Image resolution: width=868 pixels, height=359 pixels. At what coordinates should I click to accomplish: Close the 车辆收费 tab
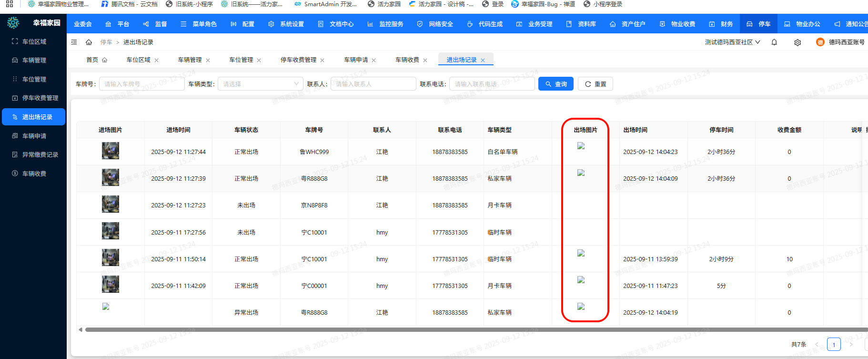425,61
